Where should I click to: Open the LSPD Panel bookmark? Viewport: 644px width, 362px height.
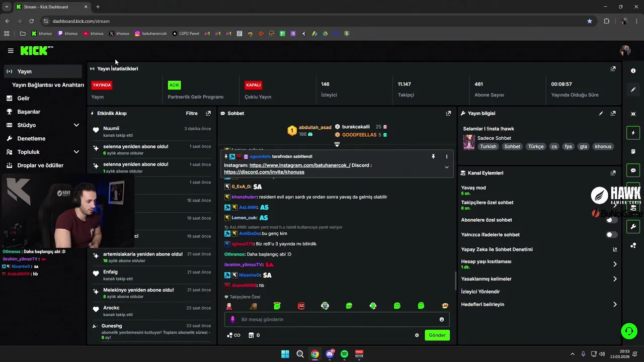tap(186, 34)
